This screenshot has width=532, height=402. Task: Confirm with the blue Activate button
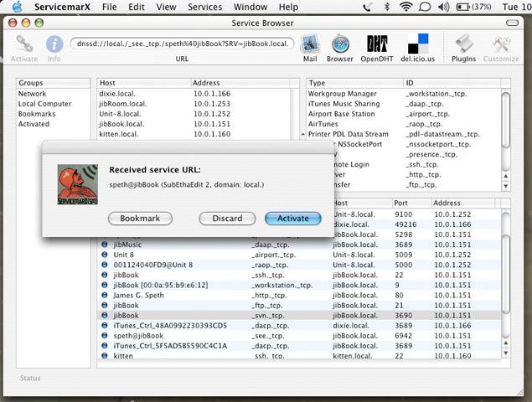click(x=292, y=219)
